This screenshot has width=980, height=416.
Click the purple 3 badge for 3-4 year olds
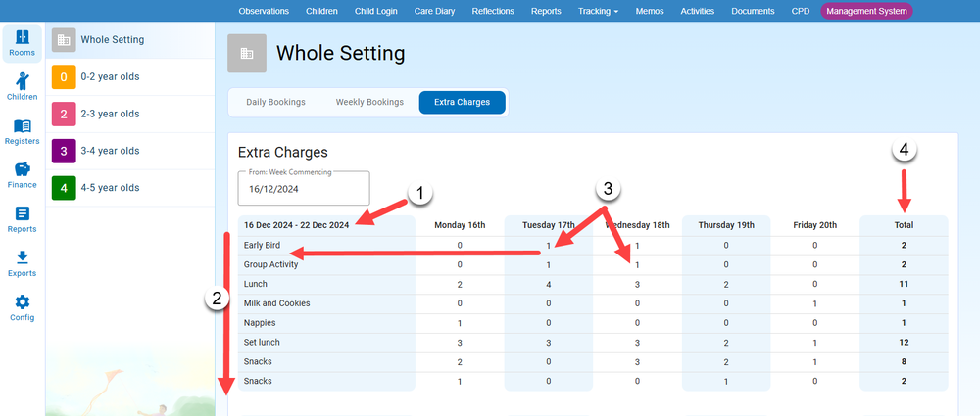(x=64, y=151)
